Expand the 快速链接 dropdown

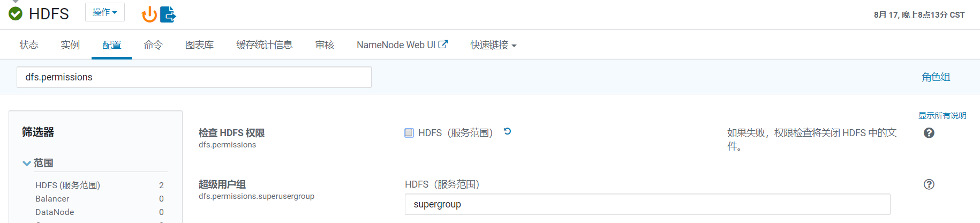pyautogui.click(x=493, y=45)
